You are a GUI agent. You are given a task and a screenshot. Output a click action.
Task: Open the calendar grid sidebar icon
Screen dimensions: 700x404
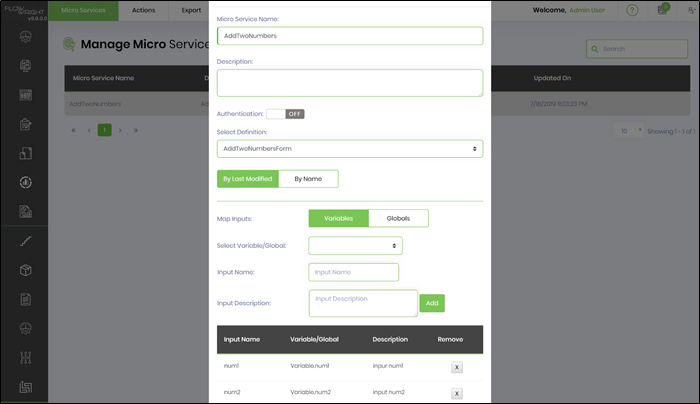[25, 95]
